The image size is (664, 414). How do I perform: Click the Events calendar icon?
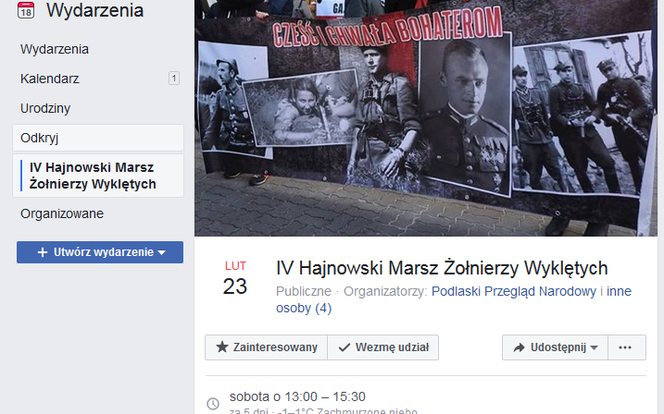(25, 9)
